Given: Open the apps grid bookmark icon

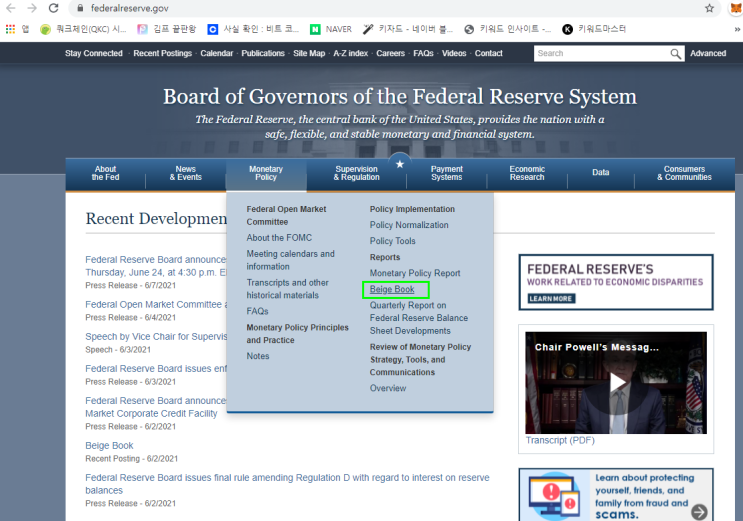Looking at the screenshot, I should (x=10, y=29).
